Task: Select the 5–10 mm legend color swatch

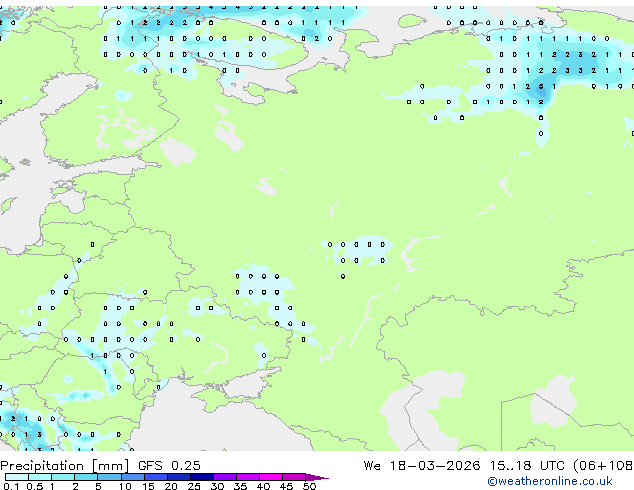Action: pos(110,477)
